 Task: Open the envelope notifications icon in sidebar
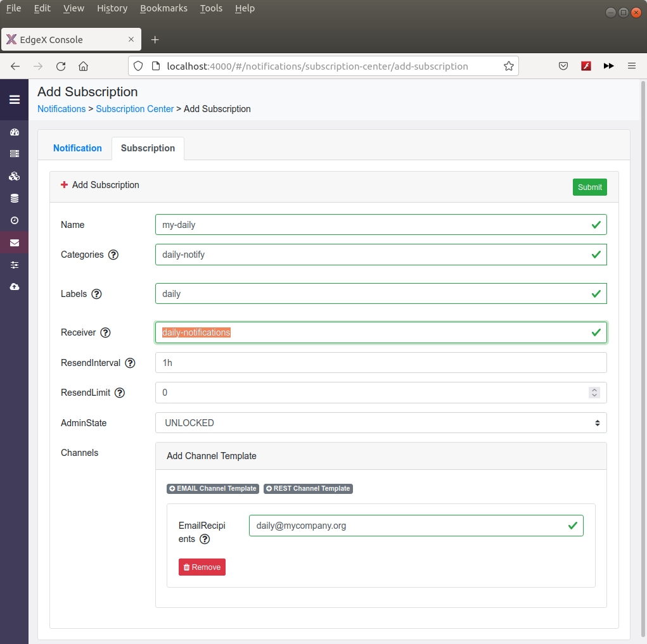point(15,243)
